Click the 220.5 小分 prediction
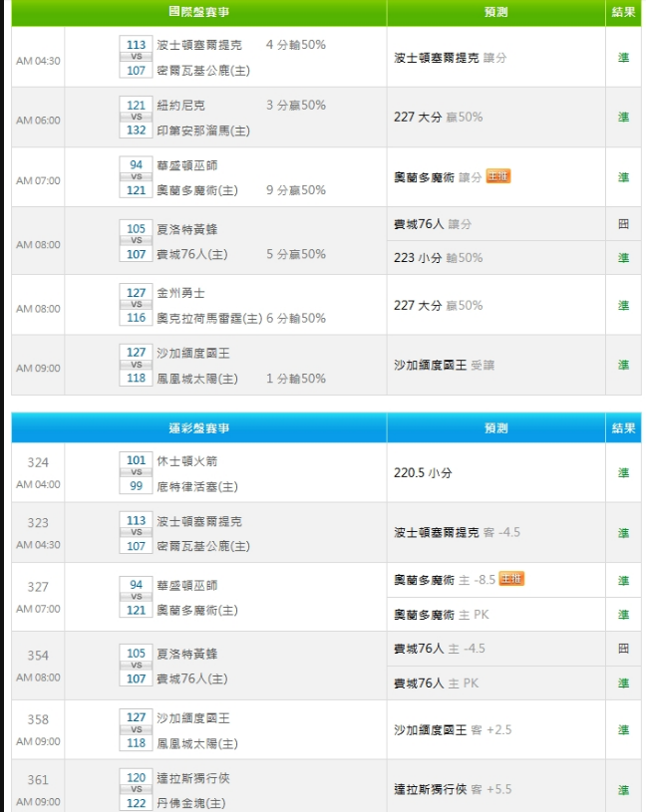 [423, 473]
